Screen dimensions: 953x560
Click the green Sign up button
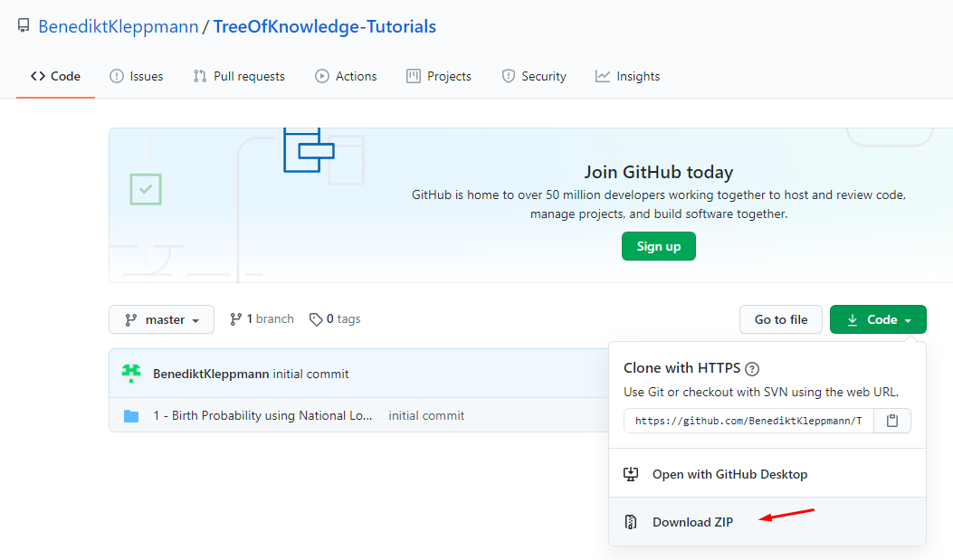659,246
